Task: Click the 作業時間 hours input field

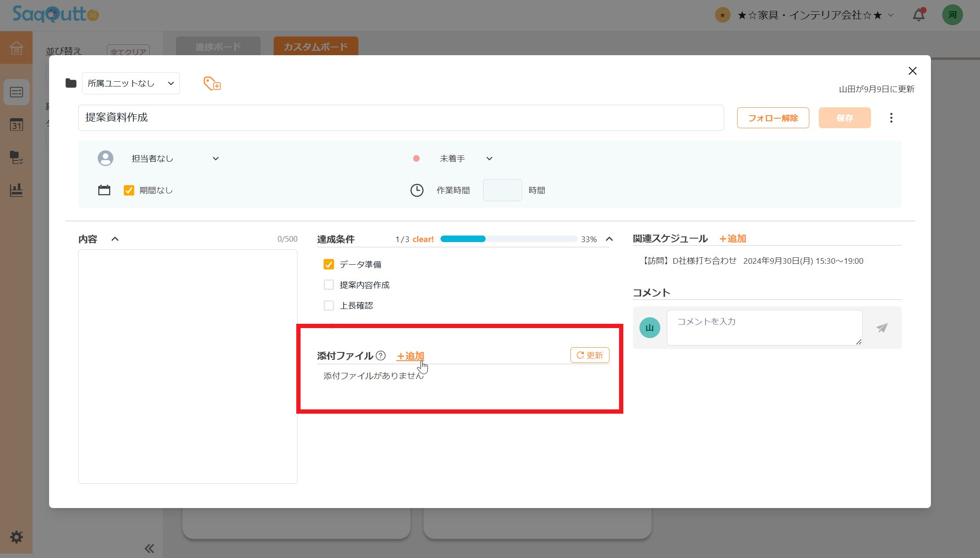Action: 502,190
